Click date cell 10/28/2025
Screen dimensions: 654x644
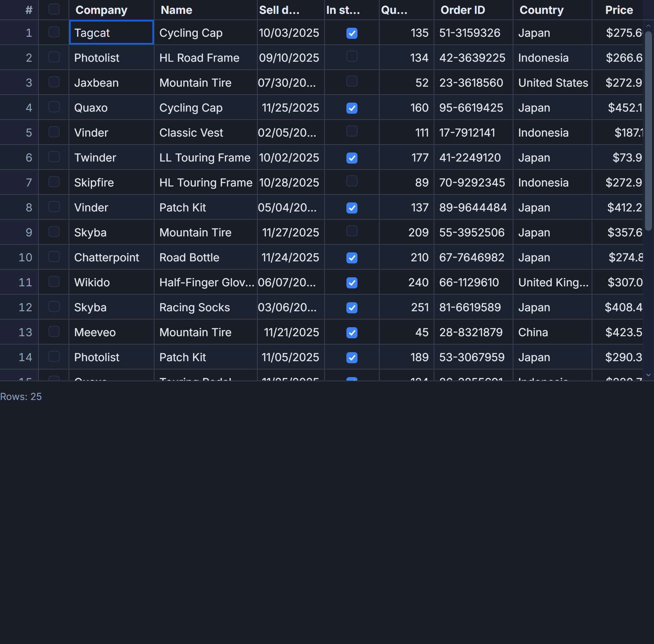pyautogui.click(x=291, y=182)
